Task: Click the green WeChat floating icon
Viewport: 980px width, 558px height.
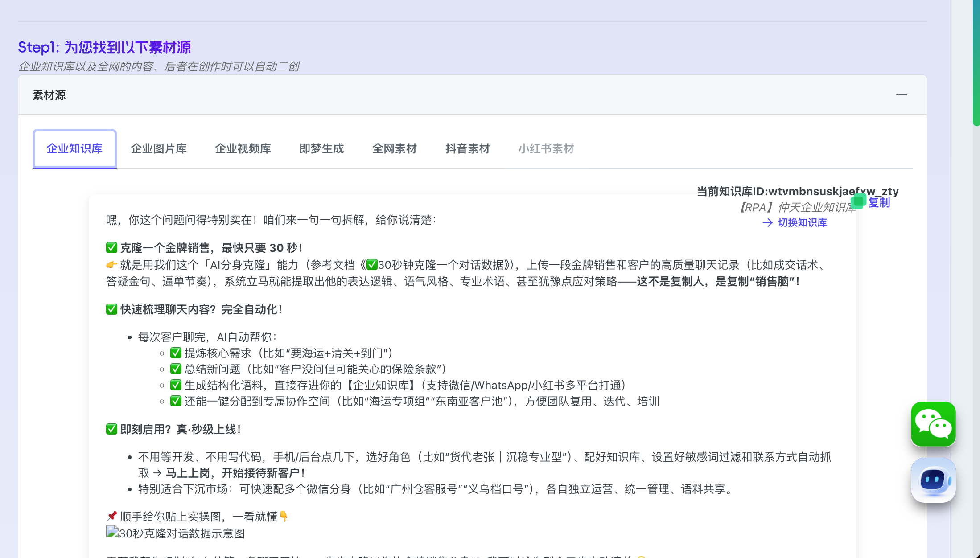Action: [x=933, y=423]
